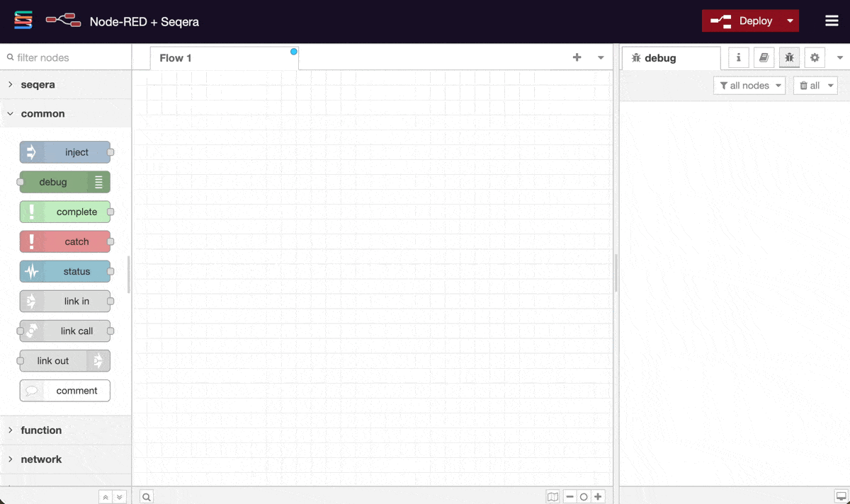Collapse all palette categories
850x504 pixels.
[106, 497]
